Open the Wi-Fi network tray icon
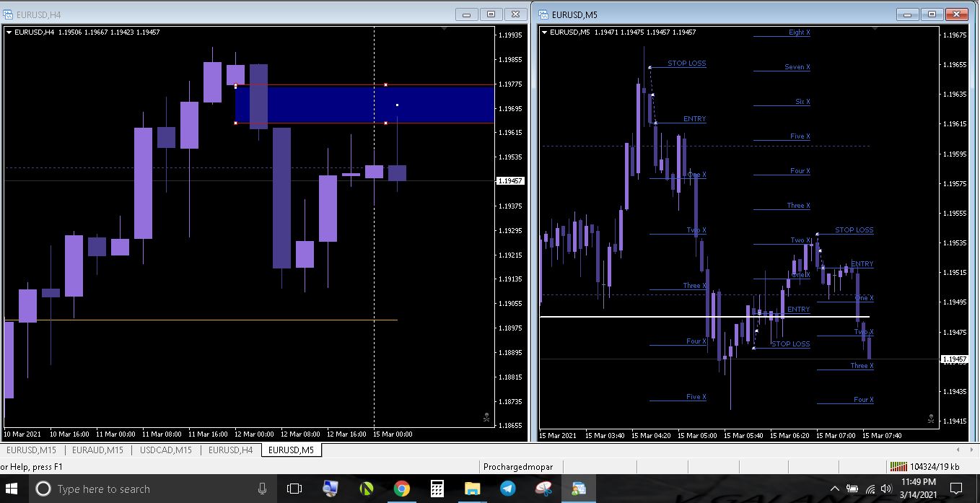The height and width of the screenshot is (503, 980). coord(870,489)
